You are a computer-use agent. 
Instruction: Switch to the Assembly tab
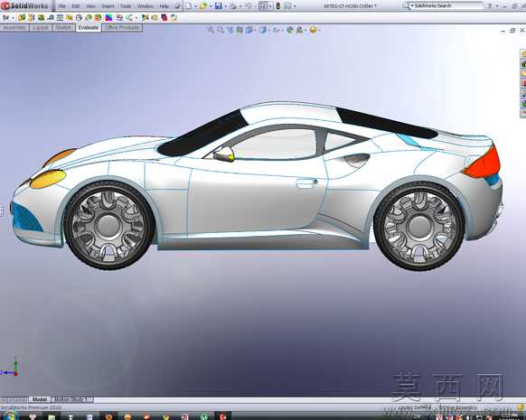(14, 28)
